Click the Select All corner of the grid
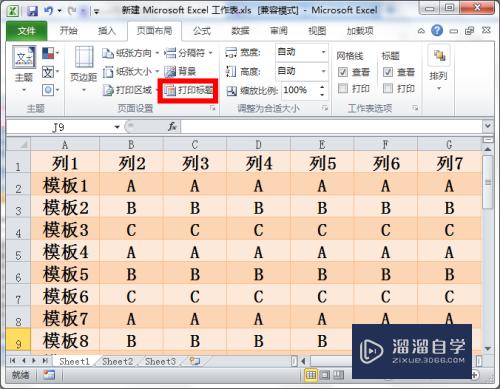 coord(19,144)
